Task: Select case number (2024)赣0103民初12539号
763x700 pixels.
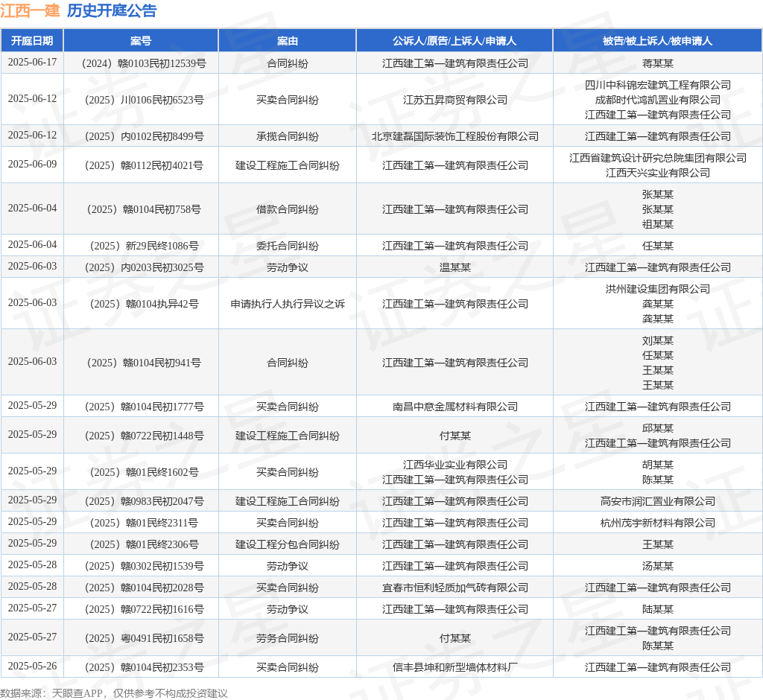Action: 142,63
